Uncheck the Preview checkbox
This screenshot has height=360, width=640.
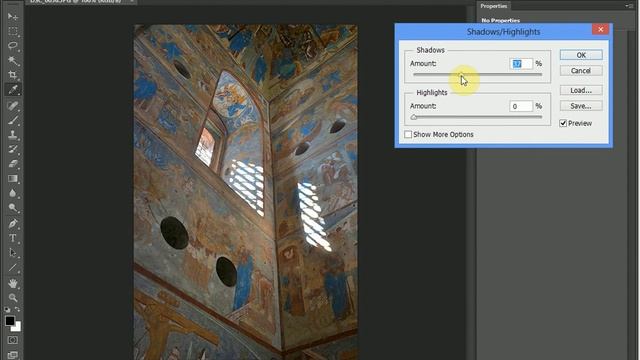point(563,123)
